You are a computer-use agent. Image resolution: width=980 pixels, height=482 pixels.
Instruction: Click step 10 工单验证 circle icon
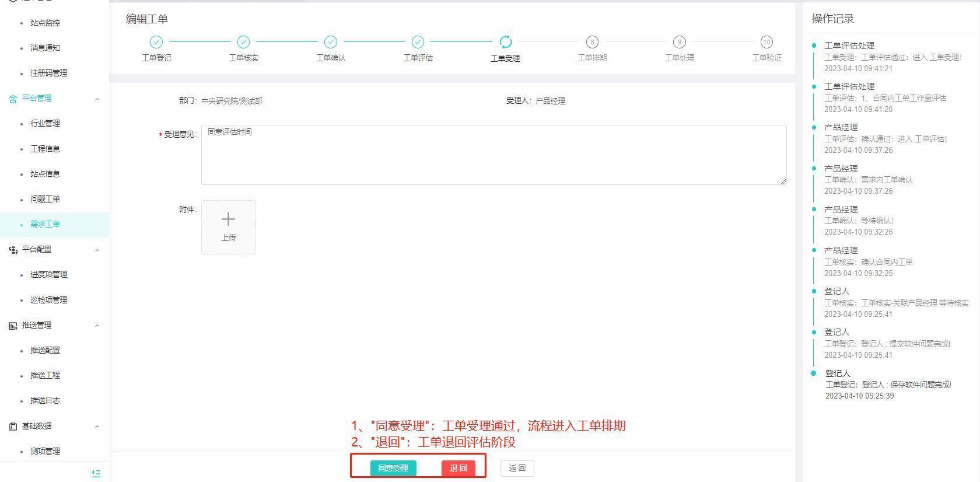pyautogui.click(x=766, y=42)
